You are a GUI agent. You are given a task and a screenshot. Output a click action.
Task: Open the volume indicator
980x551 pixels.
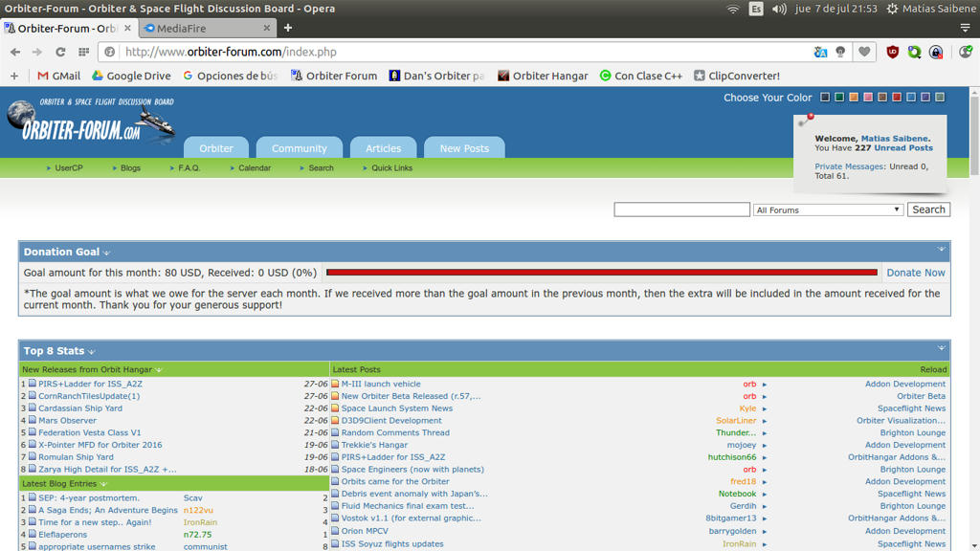point(779,9)
